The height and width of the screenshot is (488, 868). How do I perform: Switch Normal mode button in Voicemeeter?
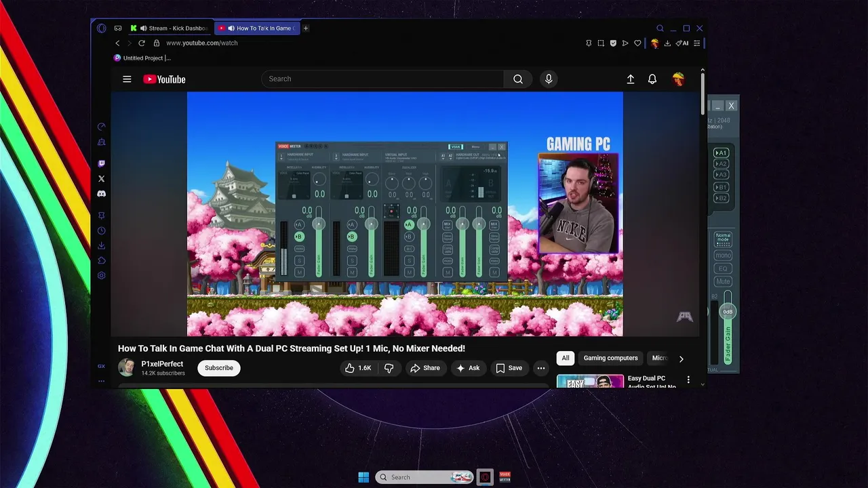pos(723,239)
